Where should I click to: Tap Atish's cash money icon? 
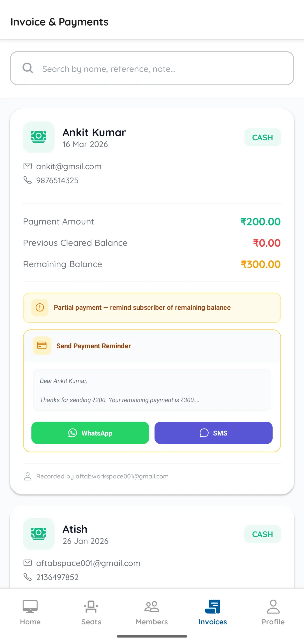click(x=39, y=534)
